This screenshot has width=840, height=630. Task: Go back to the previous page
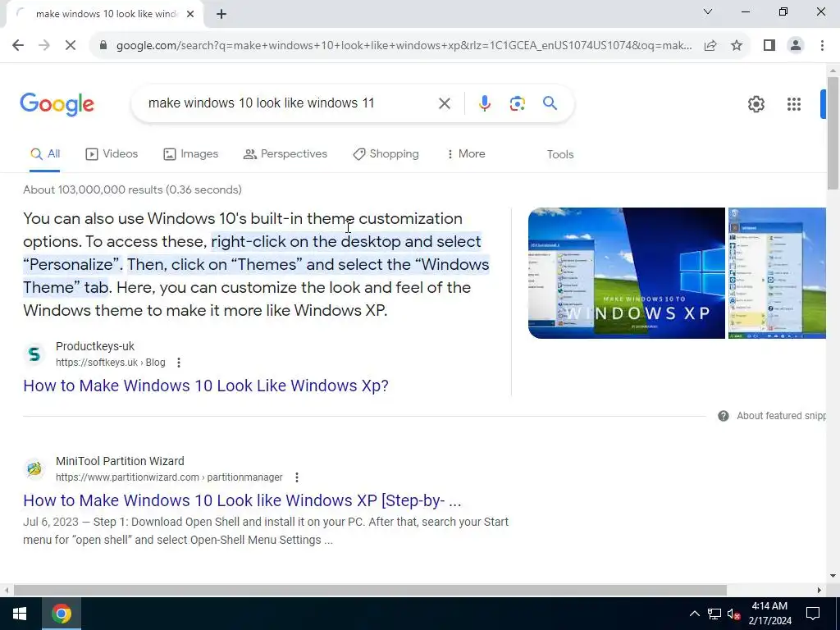click(x=18, y=45)
